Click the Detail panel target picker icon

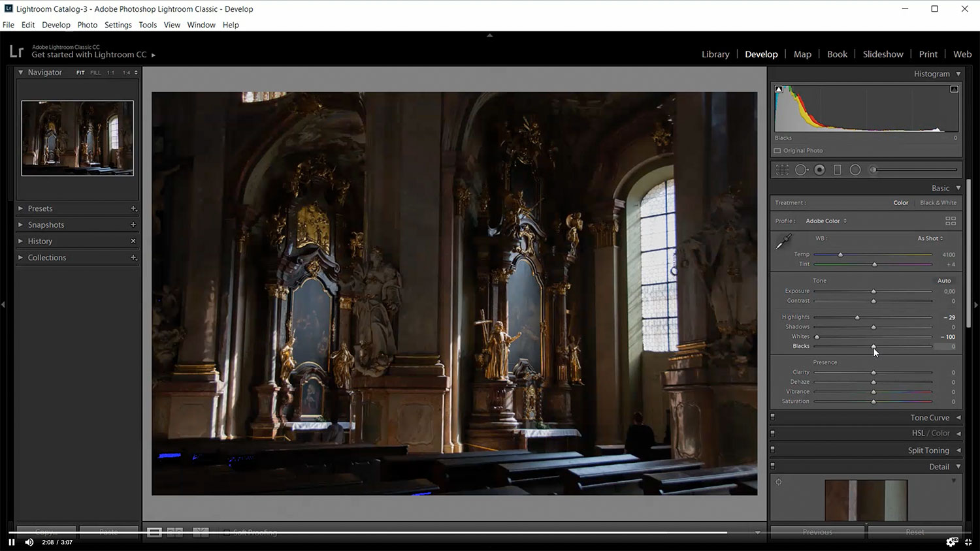click(779, 482)
